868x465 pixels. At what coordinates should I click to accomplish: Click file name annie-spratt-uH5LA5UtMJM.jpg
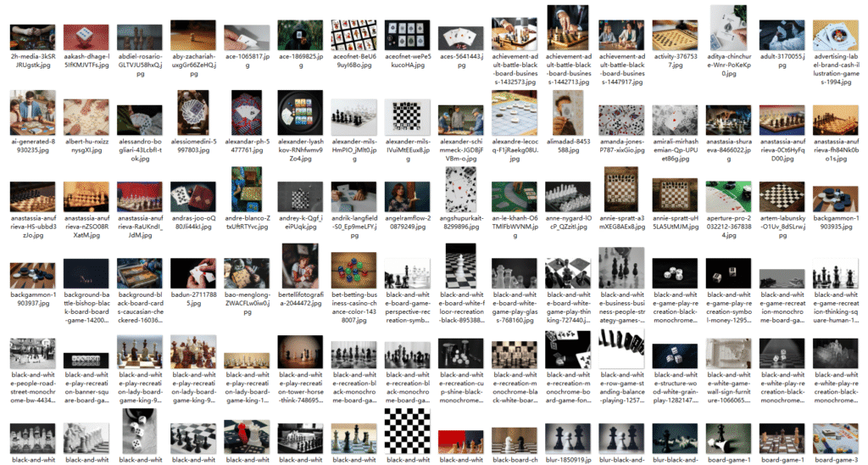point(676,222)
